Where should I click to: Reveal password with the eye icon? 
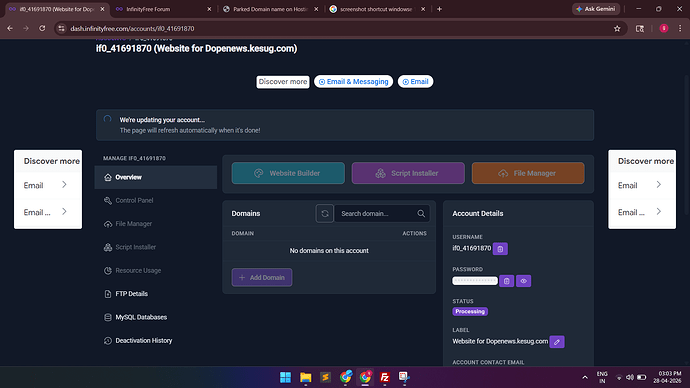[x=523, y=281]
